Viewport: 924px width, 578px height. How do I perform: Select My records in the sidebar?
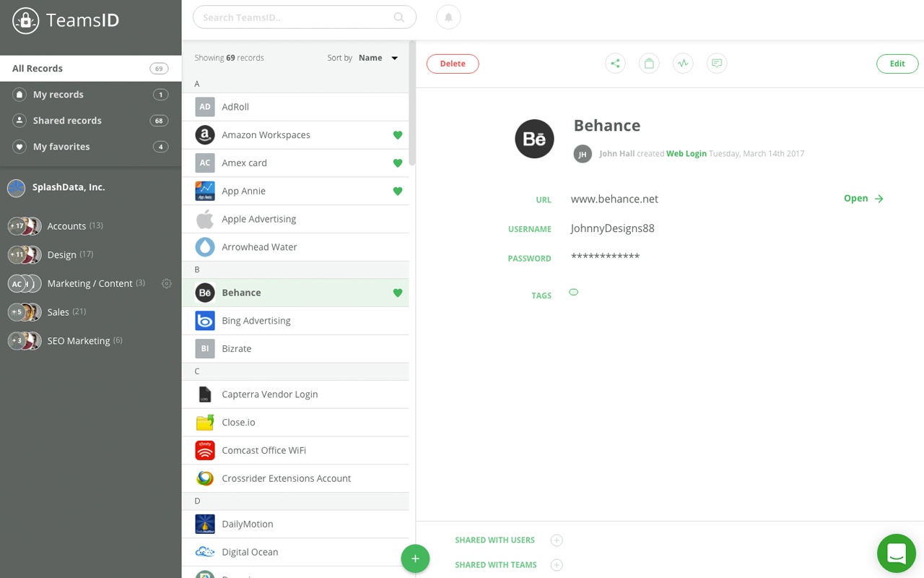[91, 95]
